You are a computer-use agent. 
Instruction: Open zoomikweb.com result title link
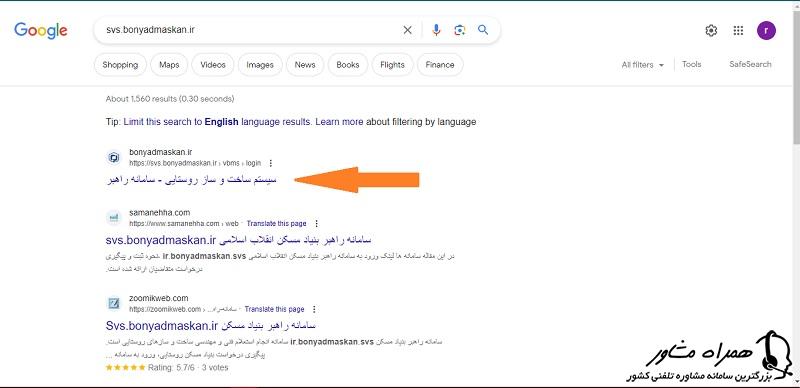tap(211, 326)
